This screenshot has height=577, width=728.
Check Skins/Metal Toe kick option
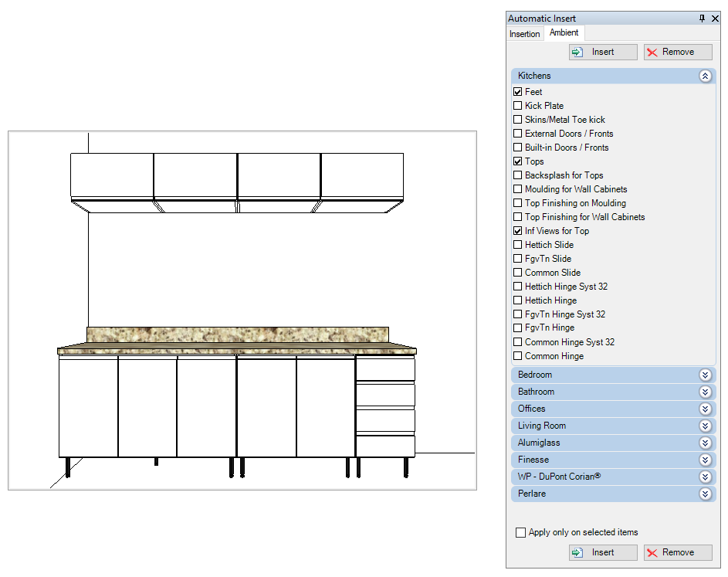tap(518, 120)
